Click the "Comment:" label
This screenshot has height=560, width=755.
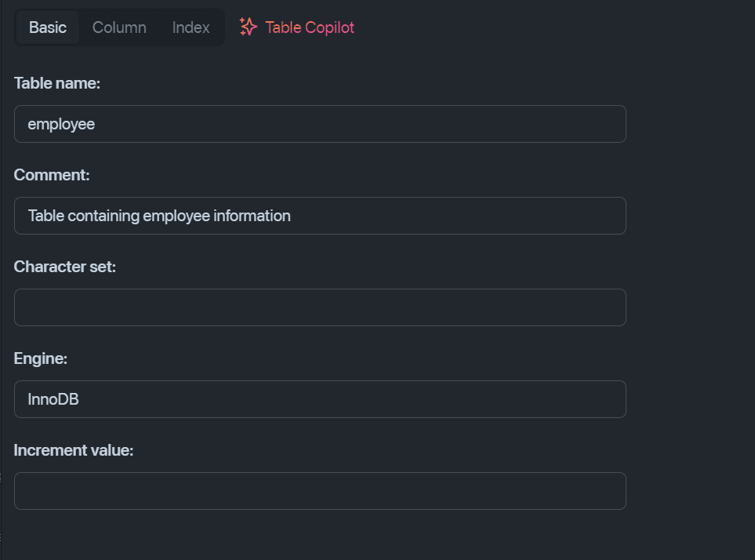[52, 175]
